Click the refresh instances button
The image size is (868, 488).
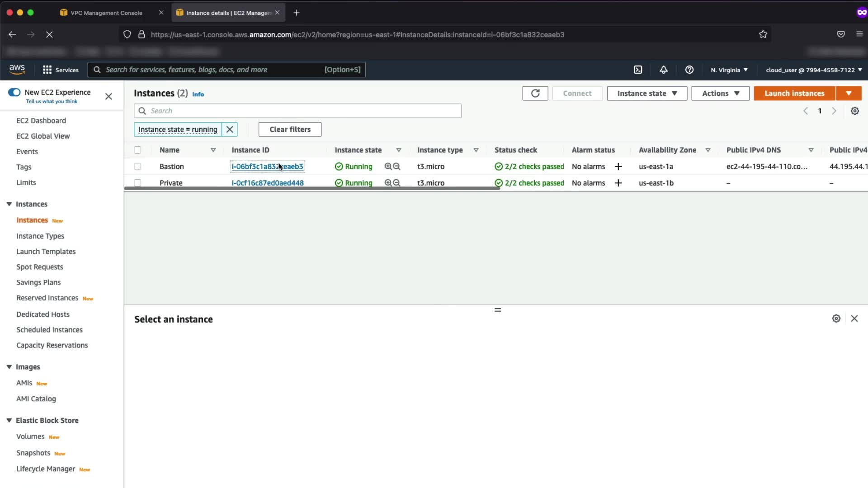pyautogui.click(x=535, y=93)
